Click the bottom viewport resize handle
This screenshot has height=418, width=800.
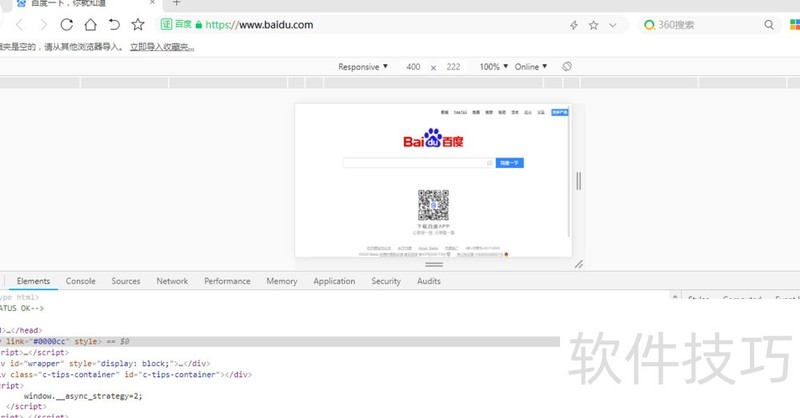tap(434, 264)
